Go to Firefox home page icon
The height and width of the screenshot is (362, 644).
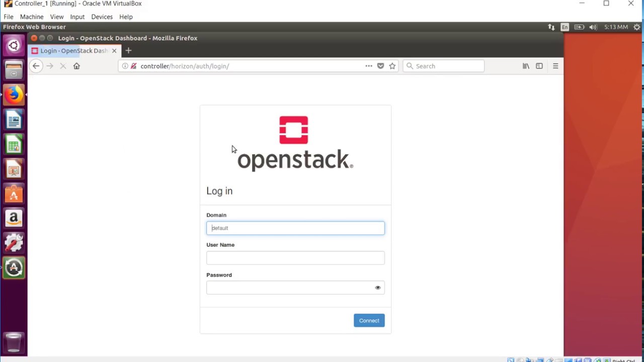pos(76,66)
